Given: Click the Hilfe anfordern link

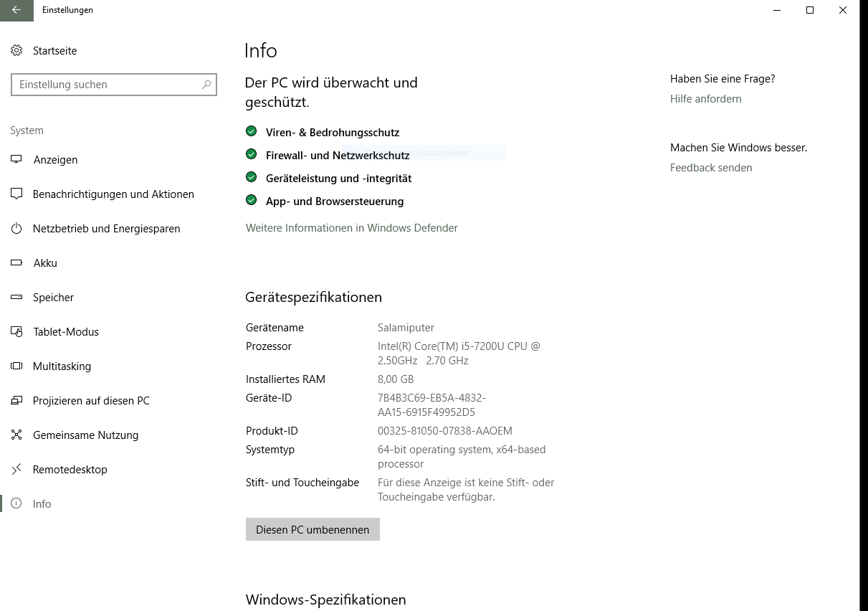Looking at the screenshot, I should coord(705,99).
